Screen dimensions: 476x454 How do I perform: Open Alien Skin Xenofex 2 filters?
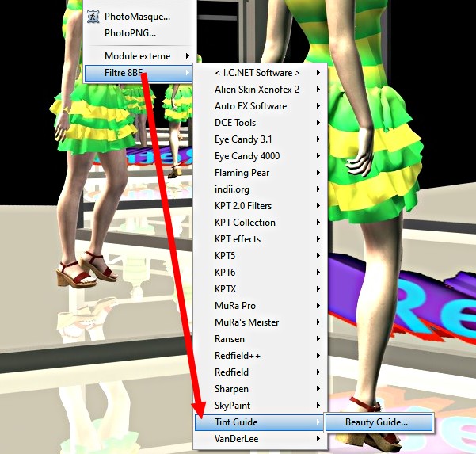pos(260,90)
